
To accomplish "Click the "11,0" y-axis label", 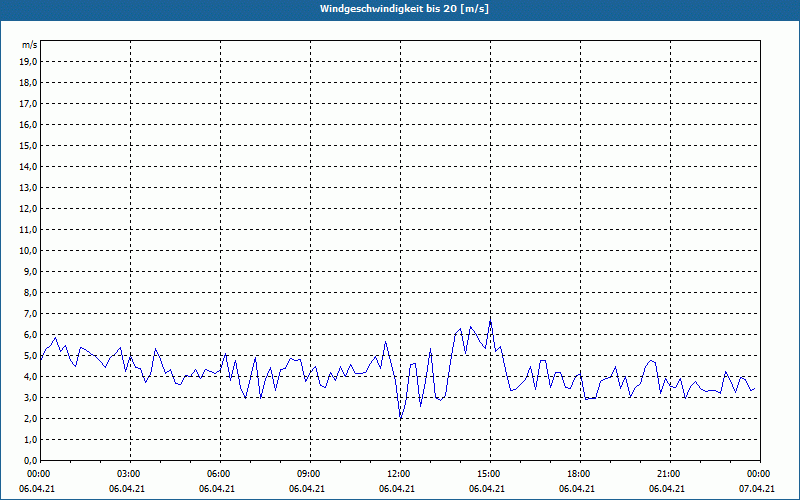I will click(x=29, y=230).
